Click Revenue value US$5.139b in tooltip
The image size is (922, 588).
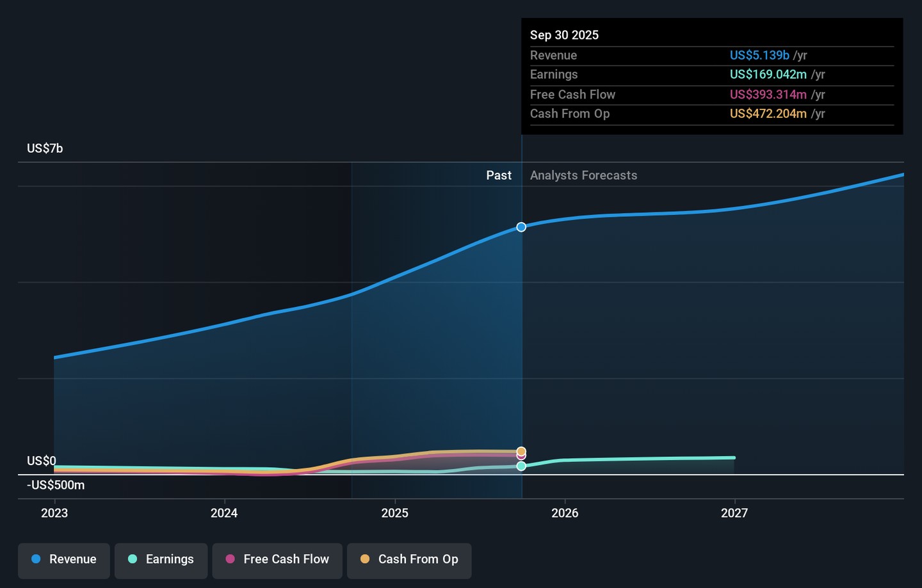click(759, 56)
